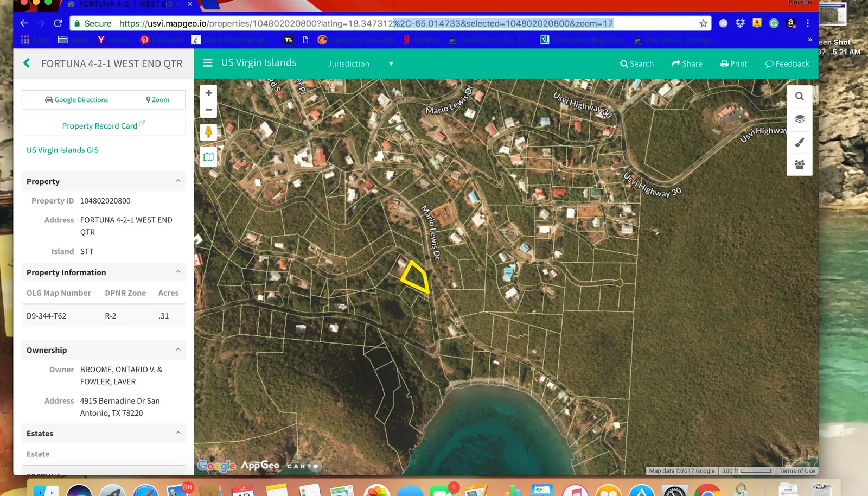Open the magnifier search tool on the map
The image size is (868, 496).
click(799, 96)
